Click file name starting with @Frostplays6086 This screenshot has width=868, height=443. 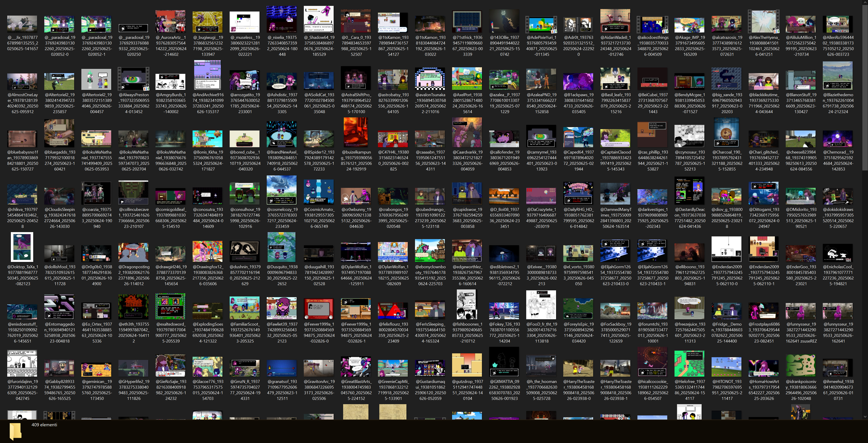[x=764, y=333]
